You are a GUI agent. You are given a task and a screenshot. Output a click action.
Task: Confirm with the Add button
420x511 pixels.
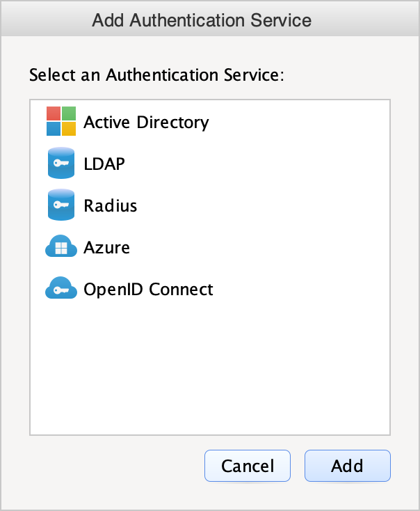(348, 466)
